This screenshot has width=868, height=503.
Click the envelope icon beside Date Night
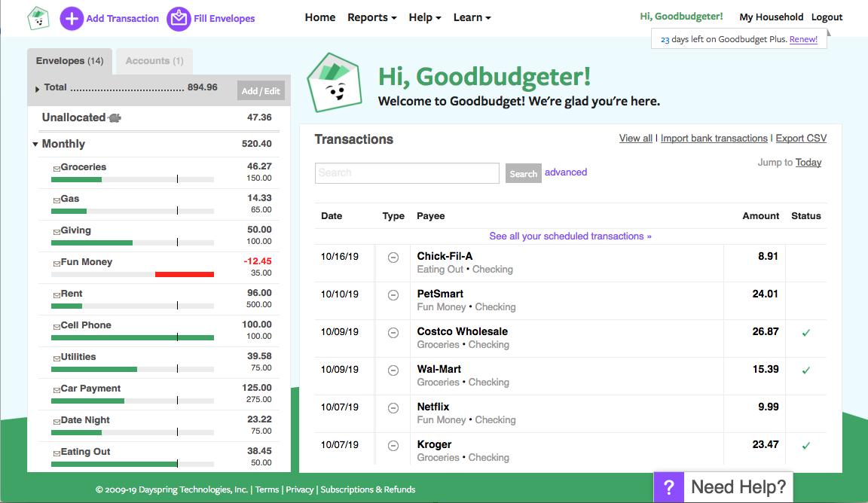tap(57, 421)
